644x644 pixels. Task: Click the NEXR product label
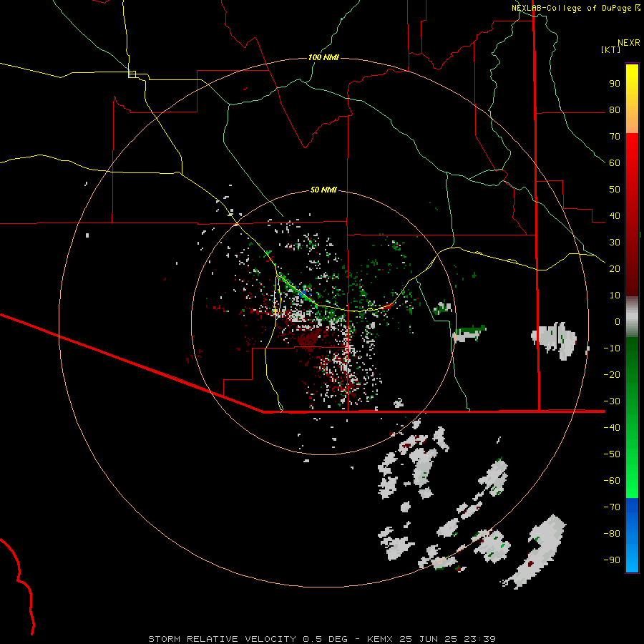(628, 43)
